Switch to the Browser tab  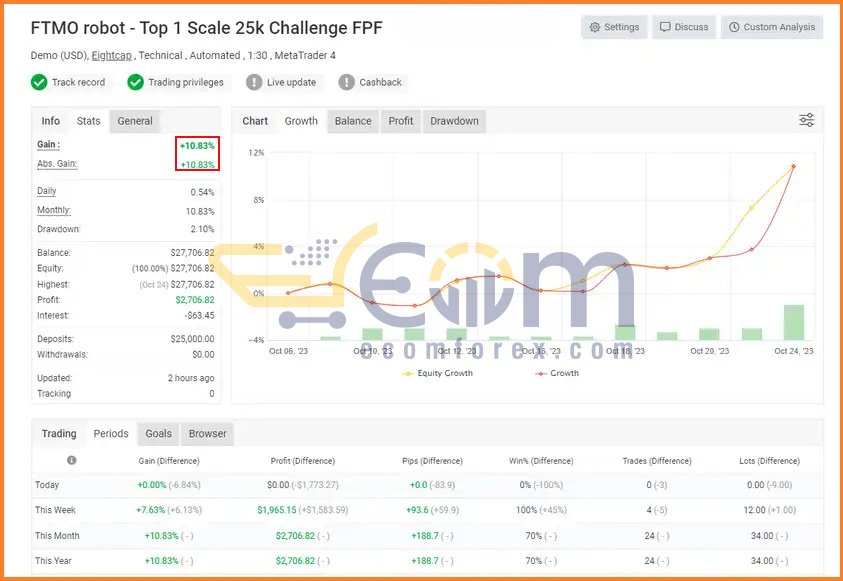point(208,434)
